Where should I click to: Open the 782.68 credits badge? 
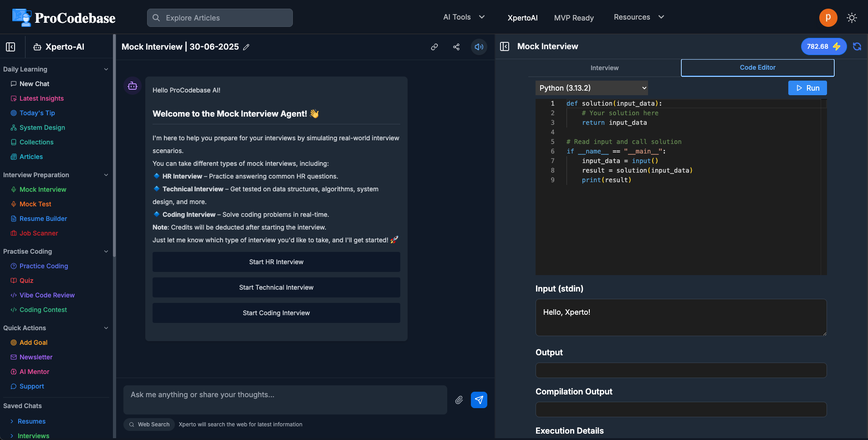(823, 46)
